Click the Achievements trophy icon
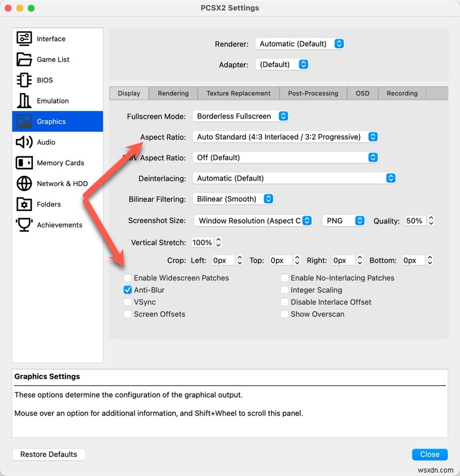Image resolution: width=460 pixels, height=476 pixels. pos(24,225)
